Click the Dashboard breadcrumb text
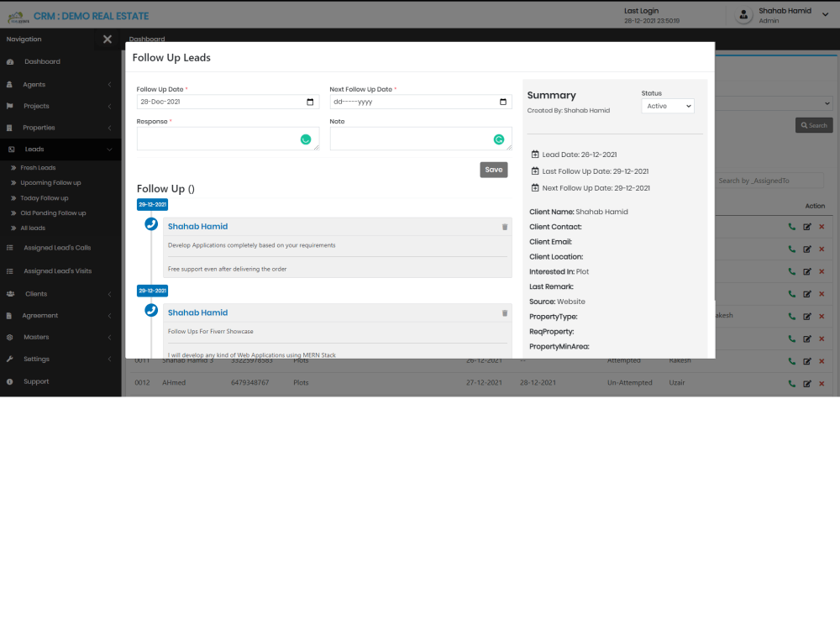 pyautogui.click(x=147, y=39)
